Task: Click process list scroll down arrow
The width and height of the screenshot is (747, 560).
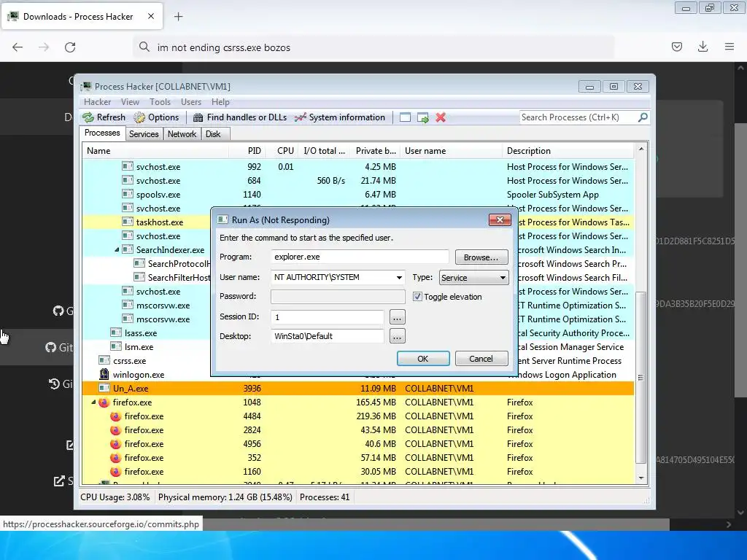Action: point(641,478)
